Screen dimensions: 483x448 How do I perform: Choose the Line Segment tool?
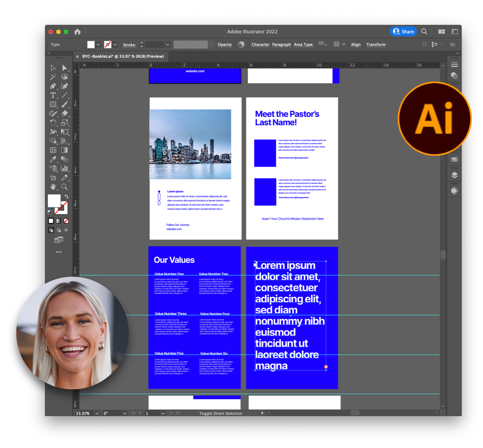click(65, 95)
